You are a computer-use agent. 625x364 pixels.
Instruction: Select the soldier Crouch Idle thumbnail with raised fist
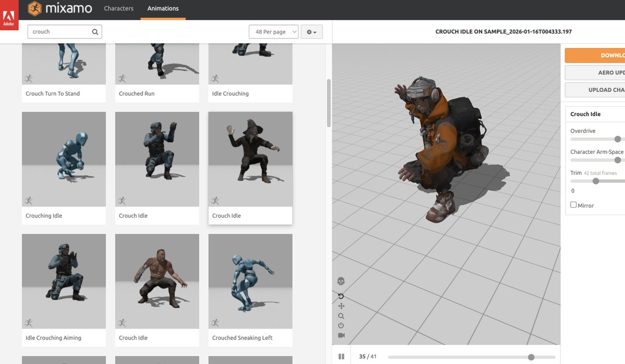click(157, 159)
